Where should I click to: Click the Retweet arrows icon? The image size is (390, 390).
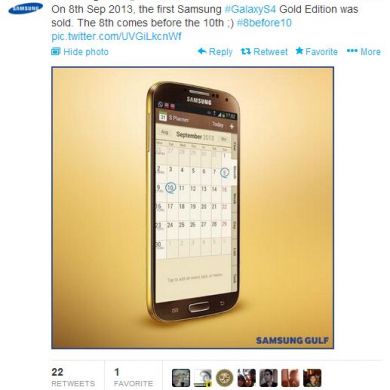(x=246, y=51)
